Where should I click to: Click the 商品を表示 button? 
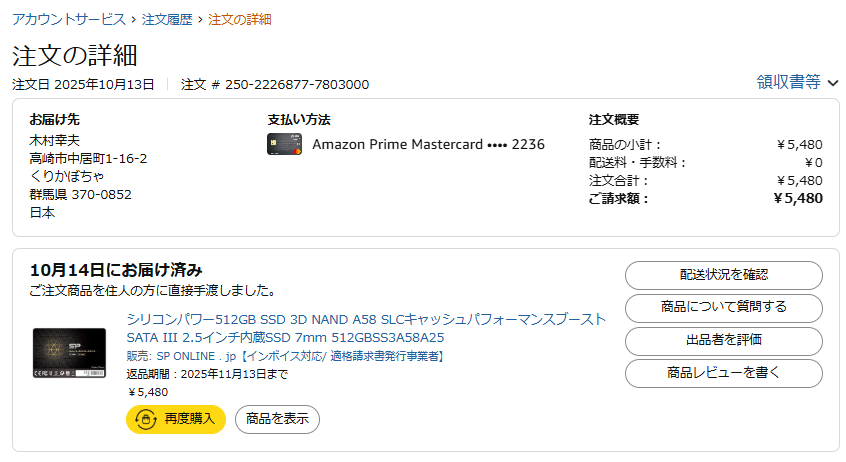(x=277, y=419)
